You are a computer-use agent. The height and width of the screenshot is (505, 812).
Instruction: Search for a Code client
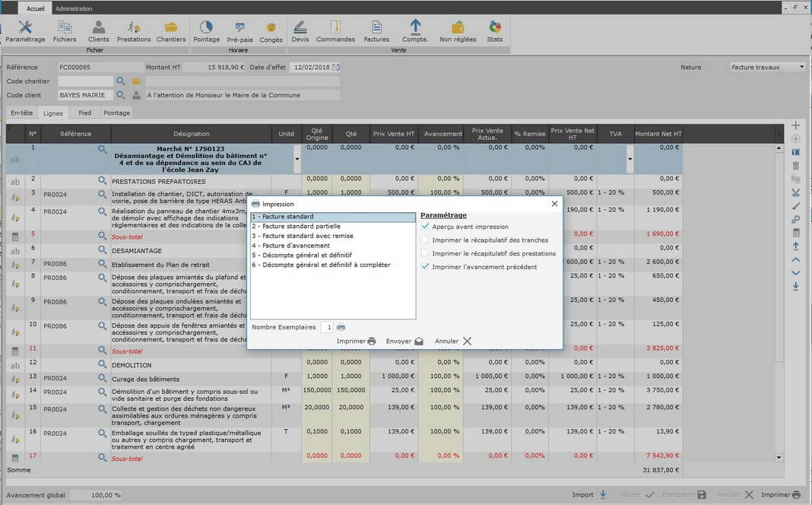121,95
